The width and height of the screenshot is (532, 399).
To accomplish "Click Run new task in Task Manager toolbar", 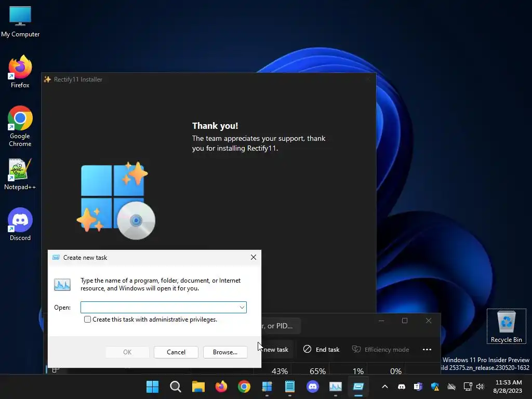I will pos(276,350).
